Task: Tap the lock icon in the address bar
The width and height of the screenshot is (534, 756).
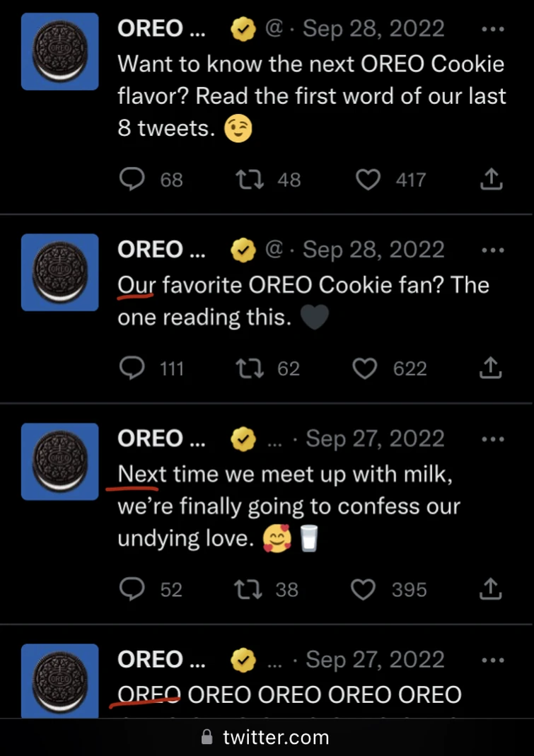Action: click(207, 737)
